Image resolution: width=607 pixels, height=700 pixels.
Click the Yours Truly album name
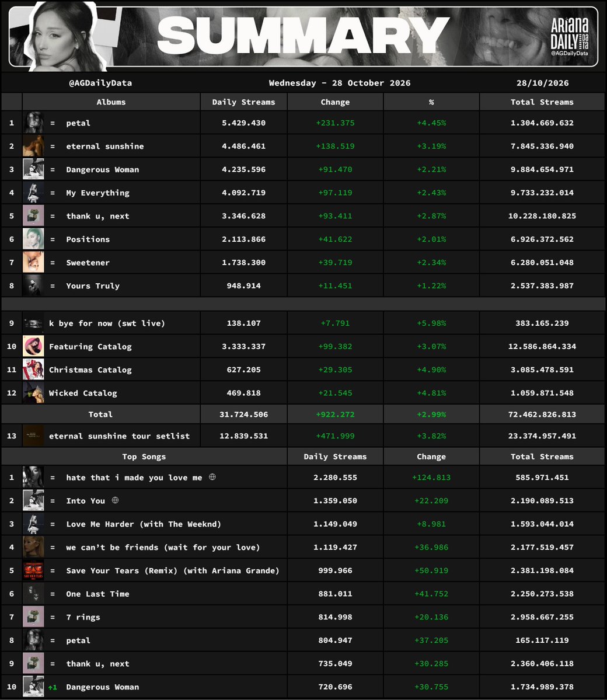click(x=93, y=285)
